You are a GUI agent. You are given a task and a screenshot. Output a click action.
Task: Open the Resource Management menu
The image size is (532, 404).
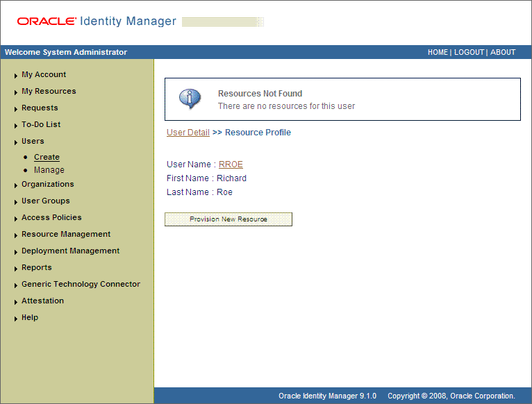66,234
